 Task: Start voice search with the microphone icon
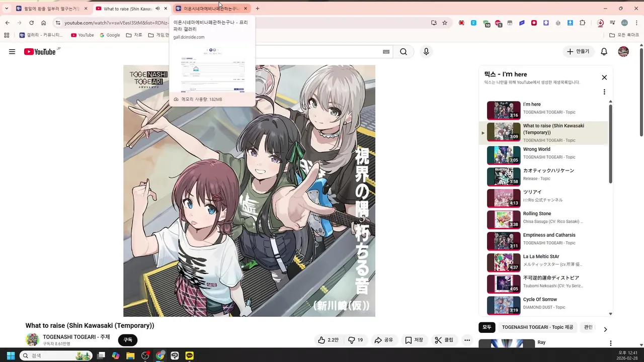pyautogui.click(x=426, y=52)
